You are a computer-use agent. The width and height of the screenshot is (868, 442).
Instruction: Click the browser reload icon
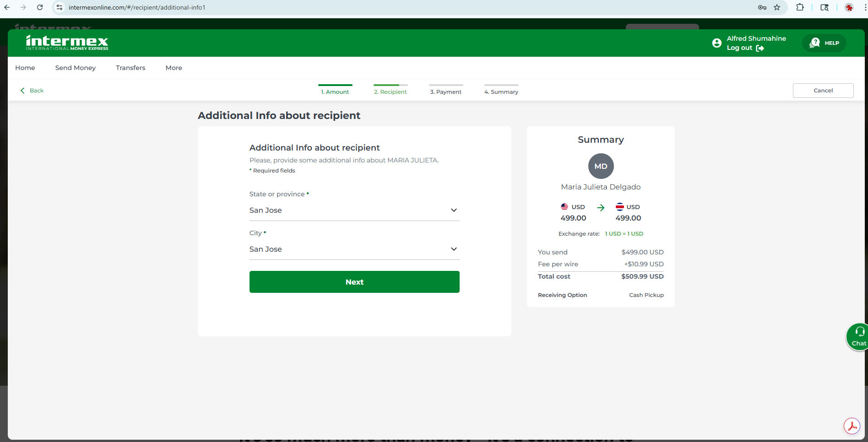click(x=40, y=7)
